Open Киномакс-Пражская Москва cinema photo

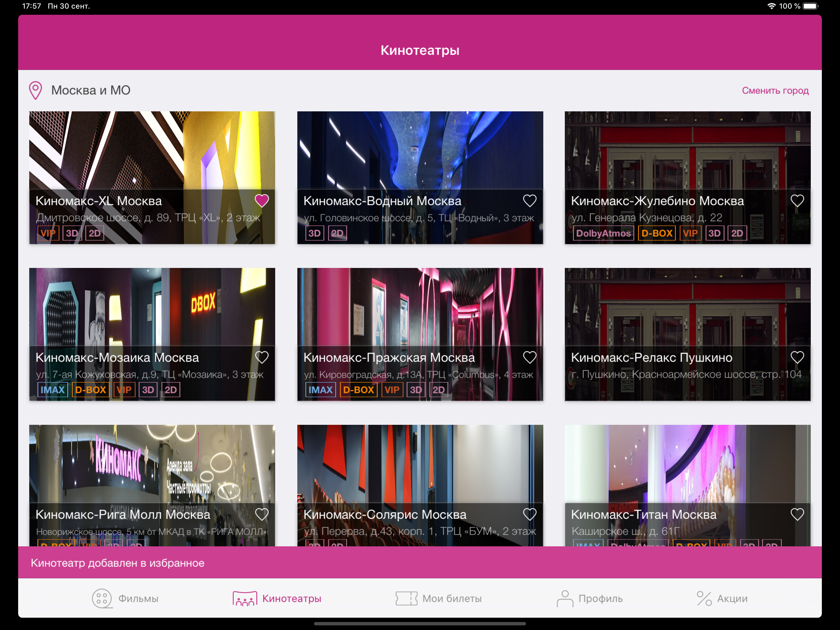420,307
